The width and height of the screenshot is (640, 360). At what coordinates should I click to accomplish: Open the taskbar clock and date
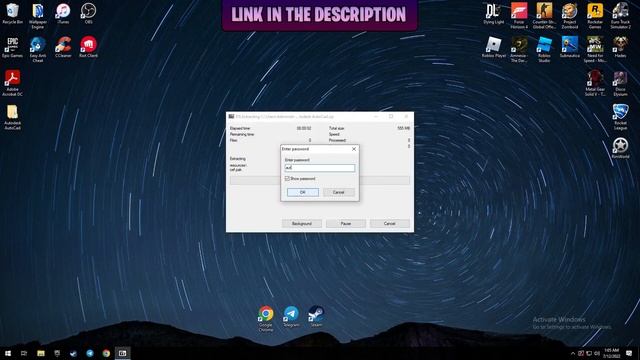click(x=611, y=353)
